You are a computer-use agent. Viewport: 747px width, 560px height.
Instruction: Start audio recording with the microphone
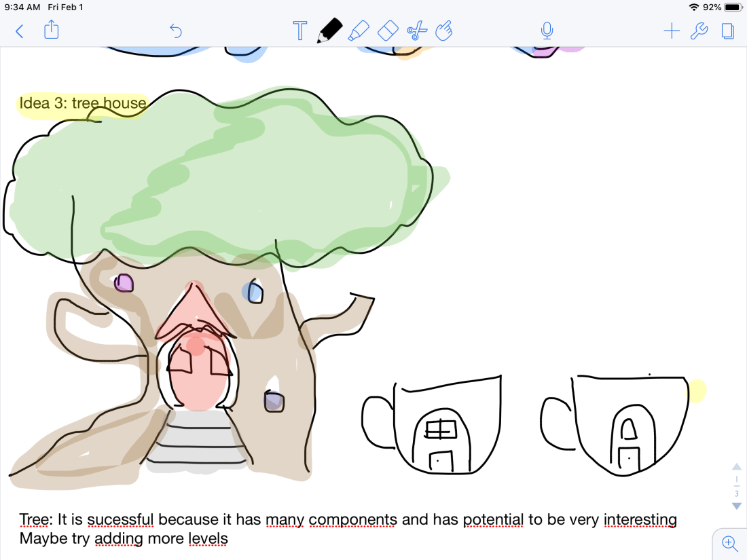(x=547, y=31)
